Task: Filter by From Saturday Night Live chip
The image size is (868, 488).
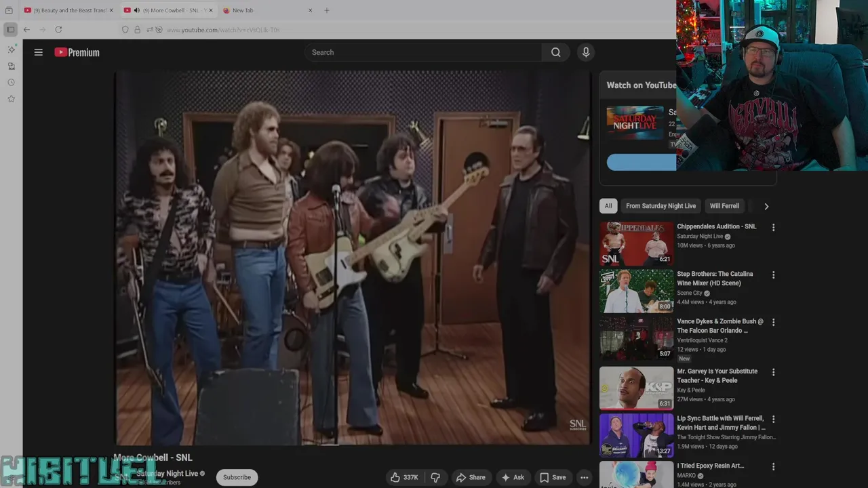Action: pyautogui.click(x=660, y=206)
